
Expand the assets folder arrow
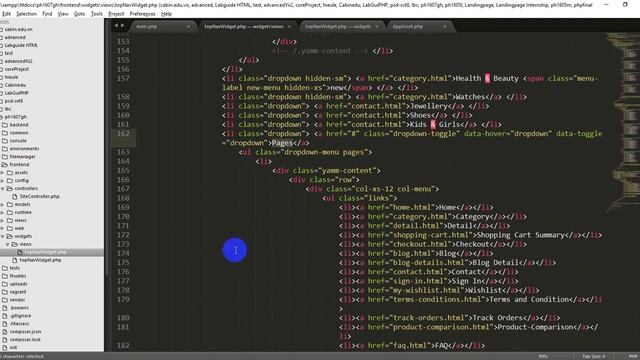click(x=3, y=173)
